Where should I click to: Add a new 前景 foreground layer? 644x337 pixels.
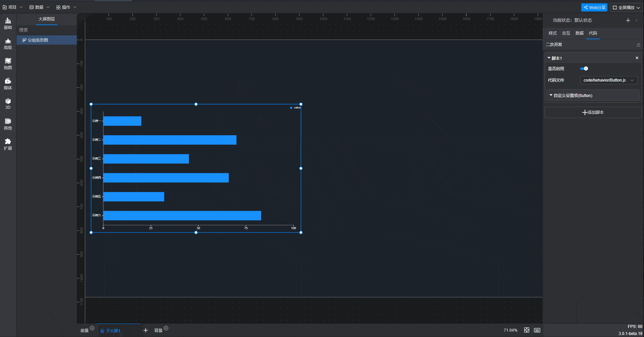pyautogui.click(x=92, y=328)
